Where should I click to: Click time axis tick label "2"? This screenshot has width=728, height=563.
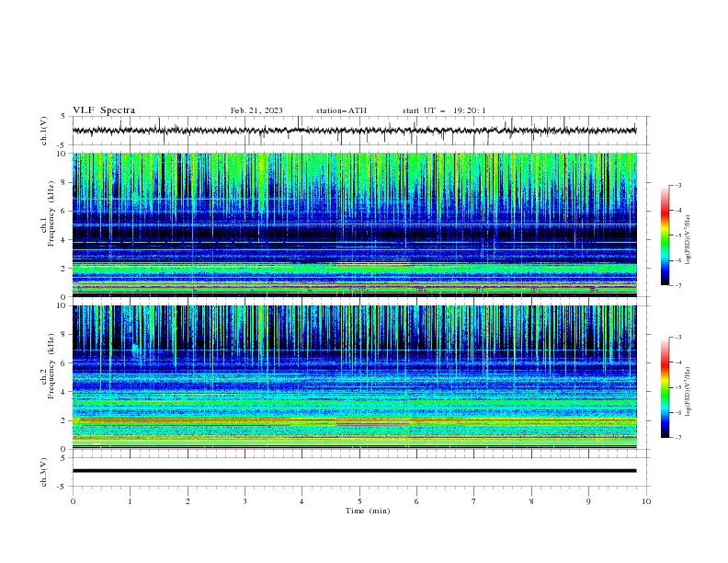[188, 501]
